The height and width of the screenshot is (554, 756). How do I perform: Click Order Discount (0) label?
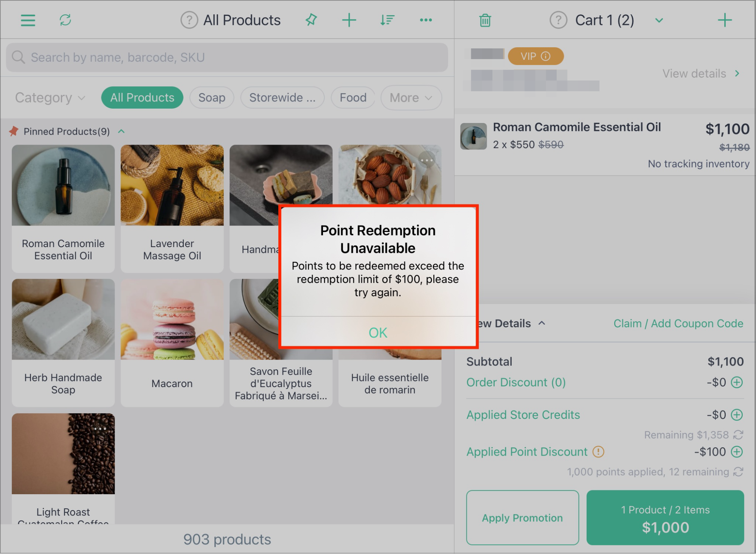tap(516, 382)
